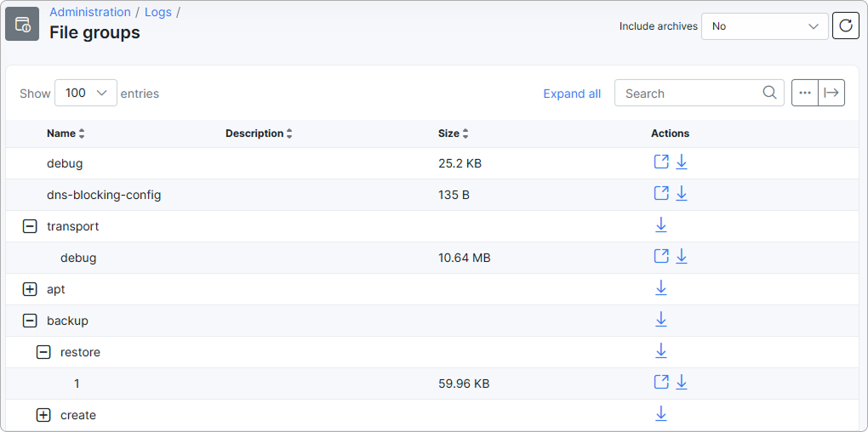Click the 135 B size value
Image resolution: width=868 pixels, height=432 pixels.
click(454, 195)
